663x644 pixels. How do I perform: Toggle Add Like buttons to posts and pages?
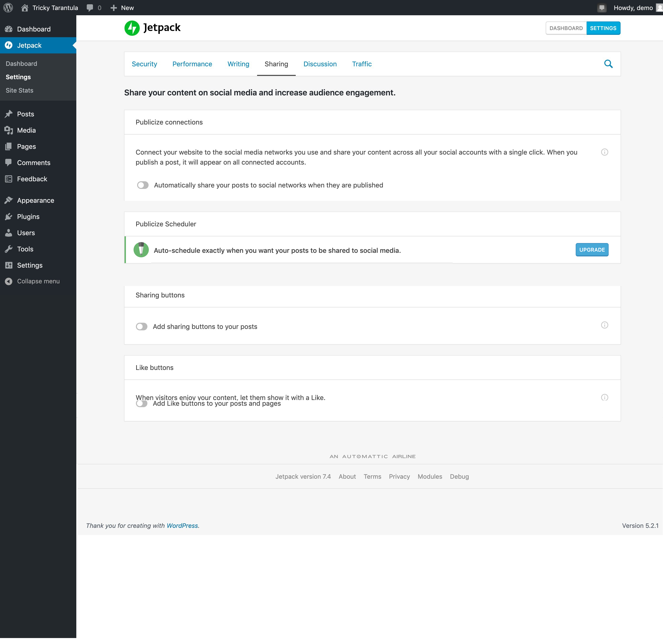[142, 404]
